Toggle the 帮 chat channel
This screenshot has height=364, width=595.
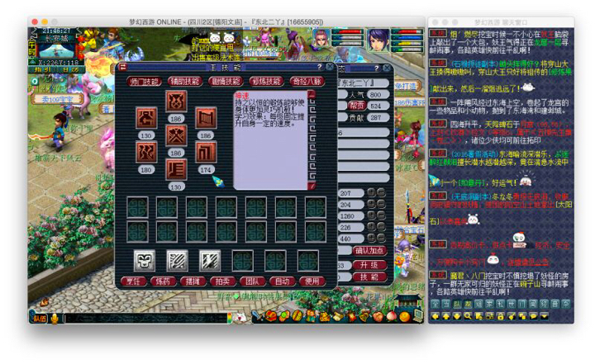468,304
